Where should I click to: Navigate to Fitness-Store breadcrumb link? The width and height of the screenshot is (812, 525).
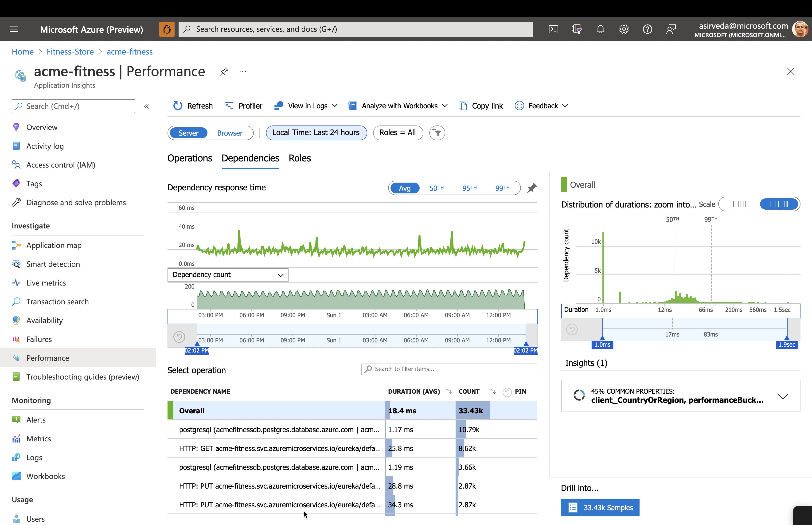(x=70, y=52)
